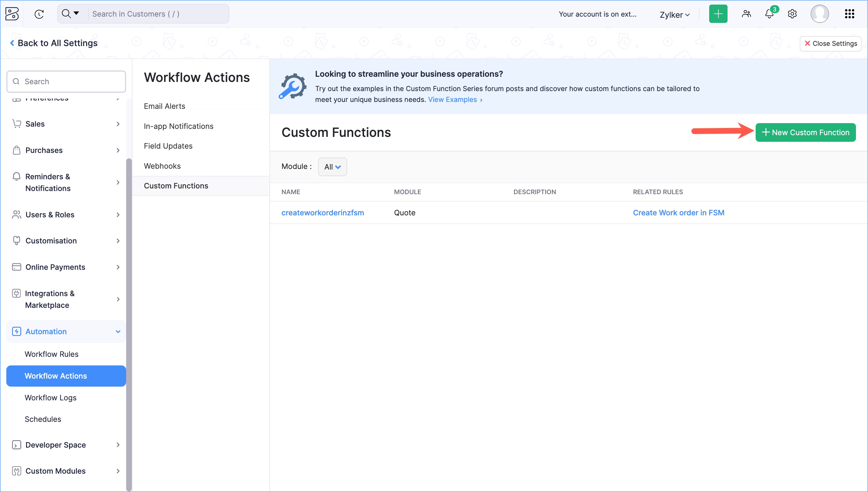Click the Zoho app logo icon
Screen dimensions: 868x492
tap(12, 14)
